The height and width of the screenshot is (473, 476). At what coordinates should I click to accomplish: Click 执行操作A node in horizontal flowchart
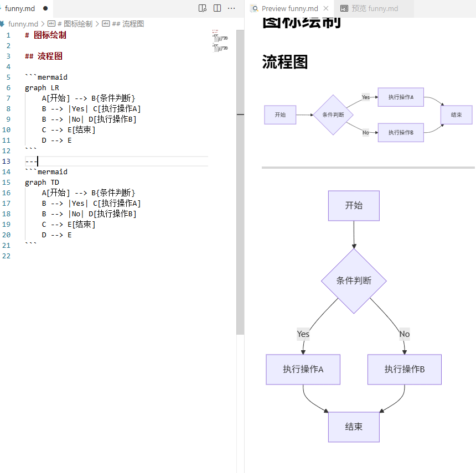click(401, 97)
